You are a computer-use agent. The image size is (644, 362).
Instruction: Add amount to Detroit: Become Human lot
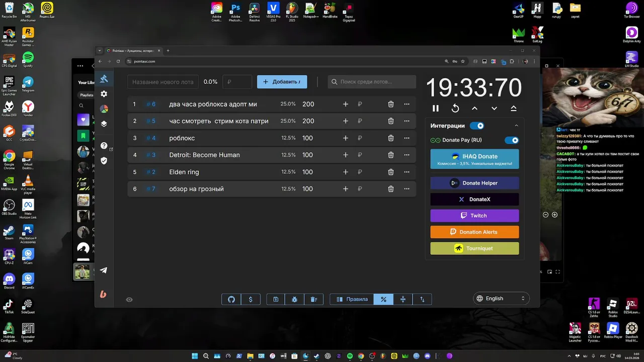[x=346, y=155]
